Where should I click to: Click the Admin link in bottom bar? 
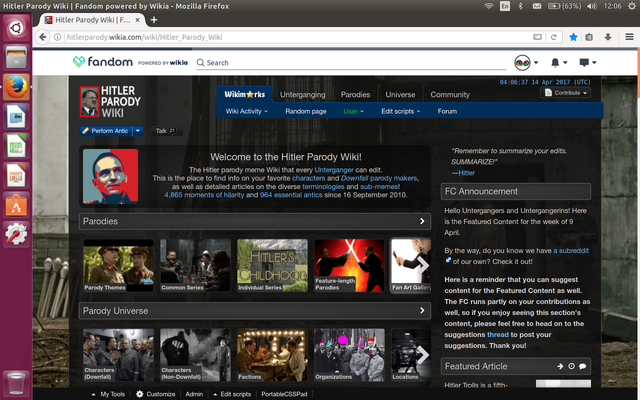coord(194,394)
